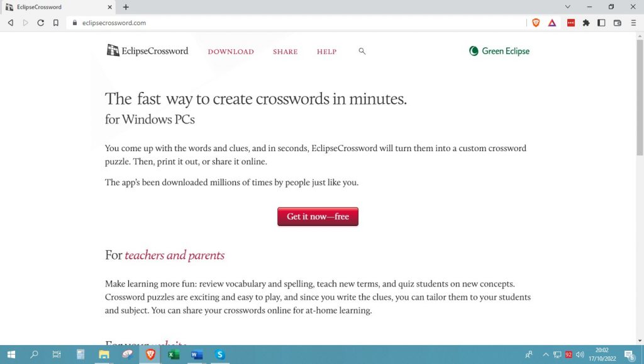This screenshot has width=644, height=364.
Task: Open site security info in address bar
Action: (x=75, y=23)
